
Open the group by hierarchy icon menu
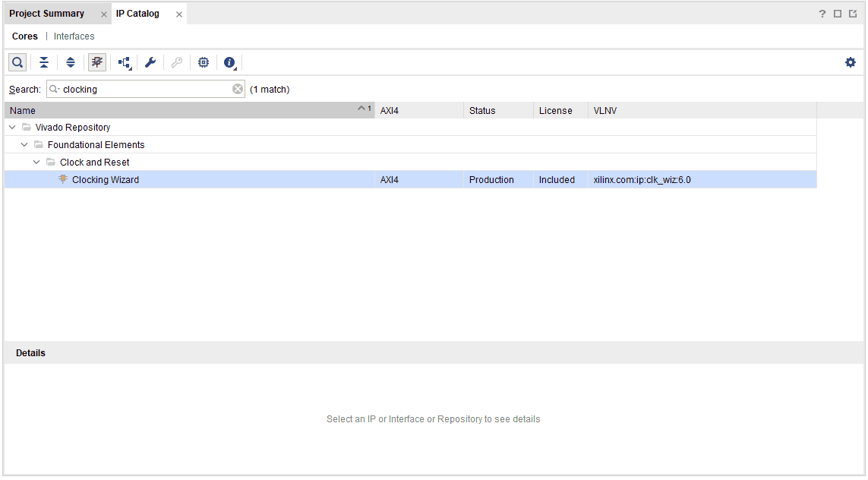click(124, 62)
